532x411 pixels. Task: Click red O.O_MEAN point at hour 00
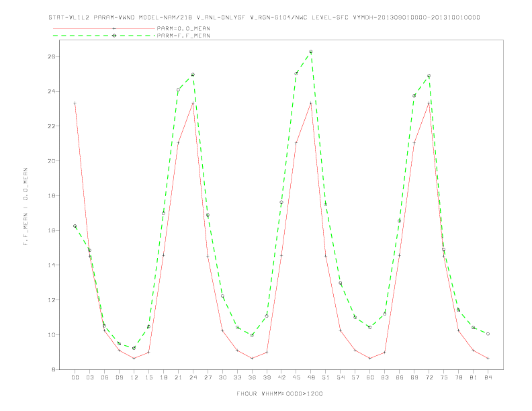[x=75, y=103]
